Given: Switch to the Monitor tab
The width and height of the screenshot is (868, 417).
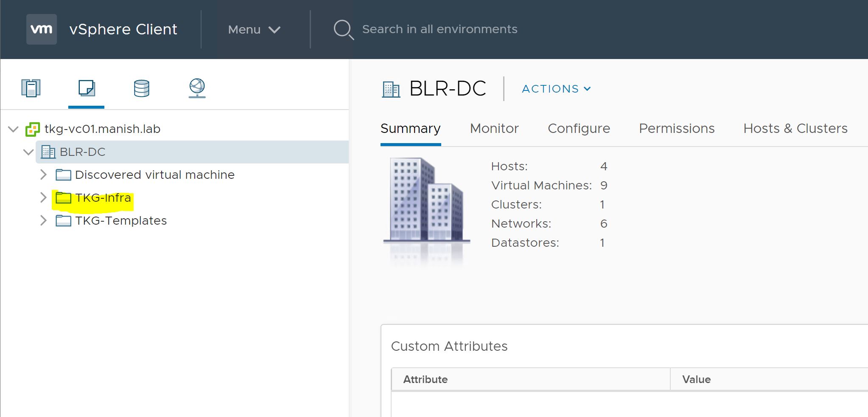Looking at the screenshot, I should (494, 128).
